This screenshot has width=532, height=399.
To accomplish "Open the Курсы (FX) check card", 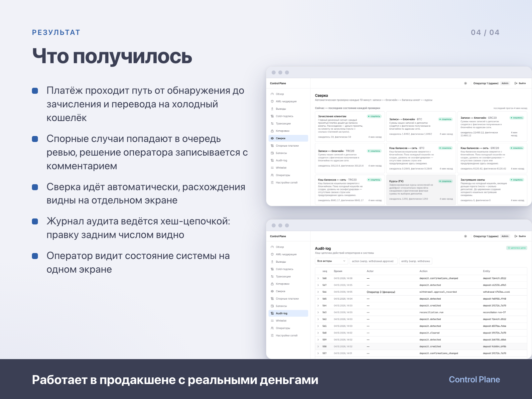I will 421,190.
